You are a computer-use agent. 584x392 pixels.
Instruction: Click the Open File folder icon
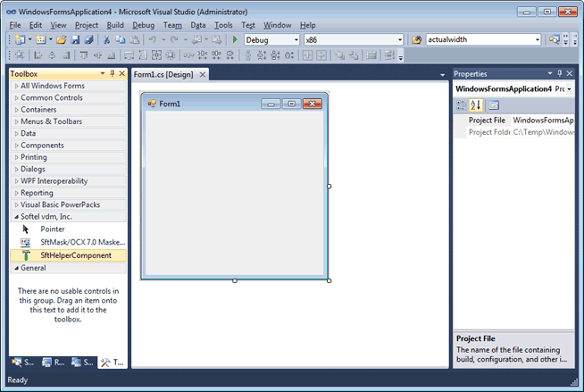62,40
